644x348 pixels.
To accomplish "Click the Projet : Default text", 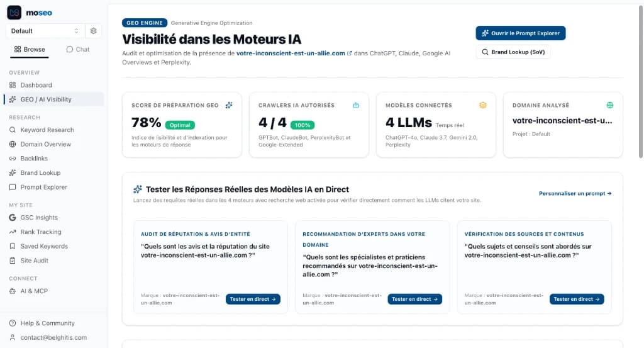I will (x=531, y=134).
